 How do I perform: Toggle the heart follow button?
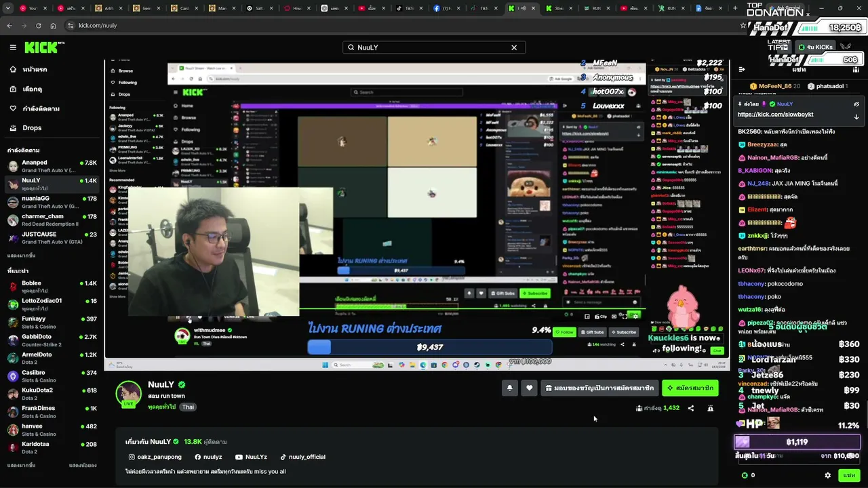pyautogui.click(x=530, y=388)
